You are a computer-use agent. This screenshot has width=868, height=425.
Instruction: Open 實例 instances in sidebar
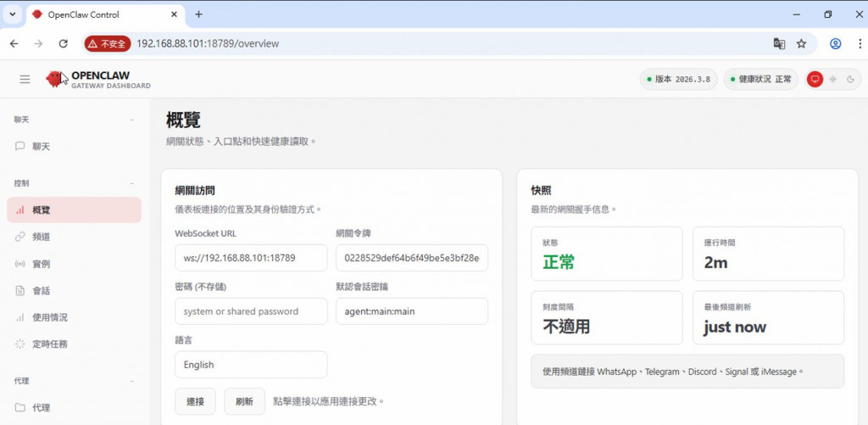(x=75, y=264)
